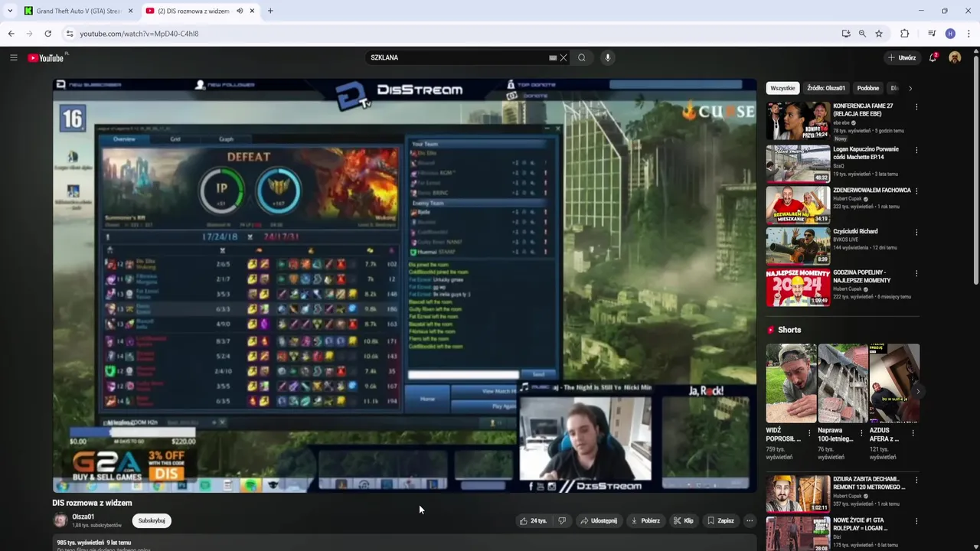Create a clip with Klip
980x551 pixels.
(x=684, y=520)
